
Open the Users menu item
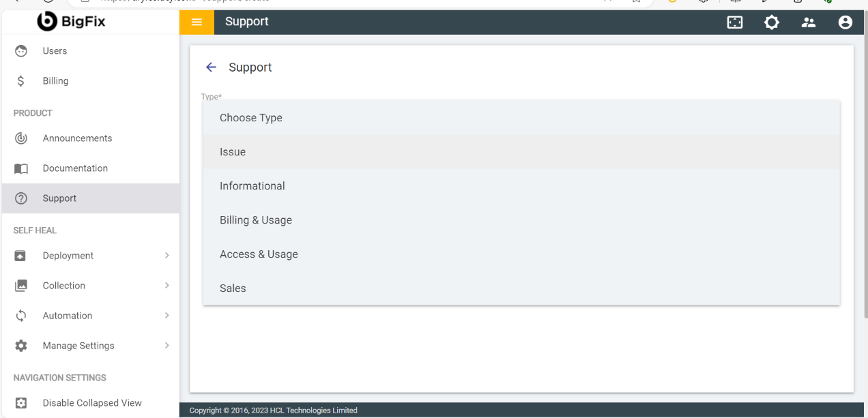pos(91,51)
